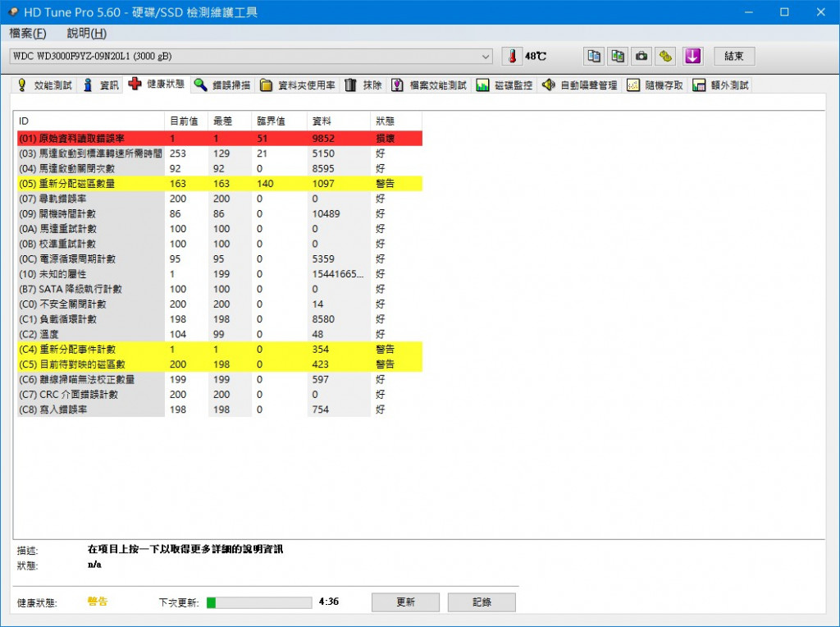This screenshot has height=627, width=840.
Task: Switch to the 效能測試 tab
Action: coord(45,85)
